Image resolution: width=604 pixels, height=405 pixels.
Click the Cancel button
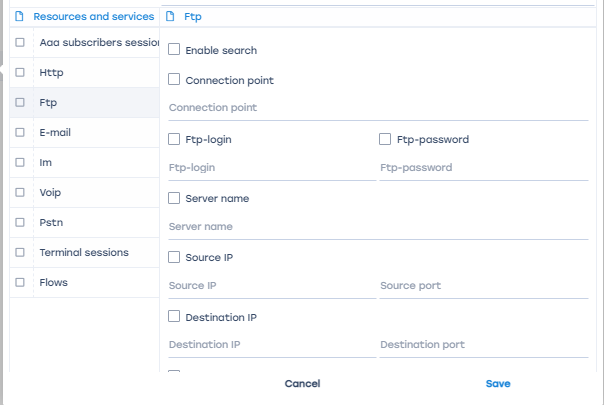click(x=302, y=384)
